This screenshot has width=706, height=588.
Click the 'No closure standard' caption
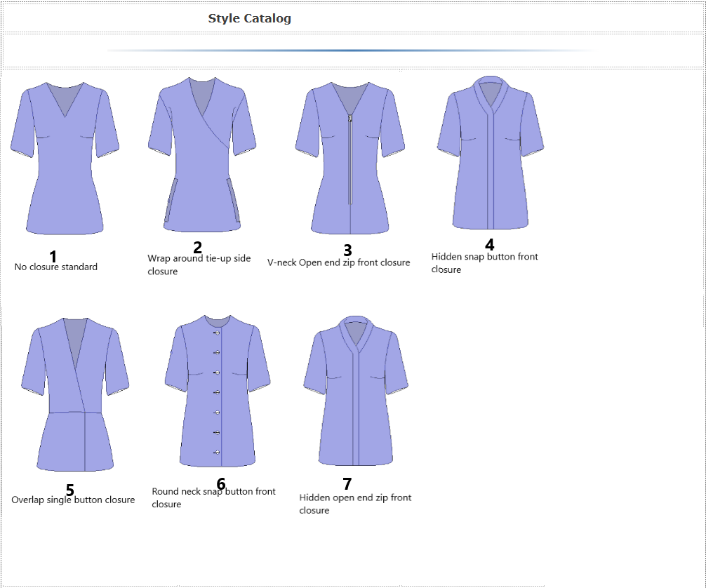[x=56, y=267]
